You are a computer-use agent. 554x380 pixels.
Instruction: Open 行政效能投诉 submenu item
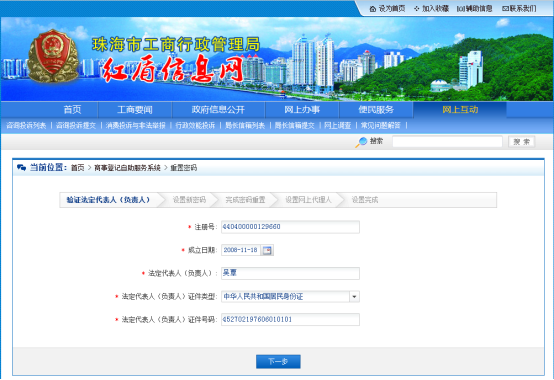click(x=195, y=125)
